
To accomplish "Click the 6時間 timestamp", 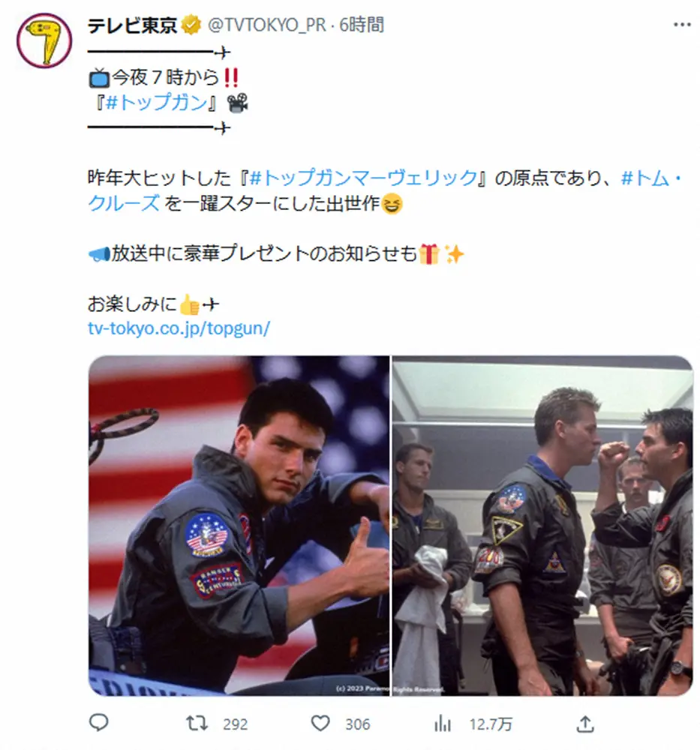I will [x=361, y=25].
